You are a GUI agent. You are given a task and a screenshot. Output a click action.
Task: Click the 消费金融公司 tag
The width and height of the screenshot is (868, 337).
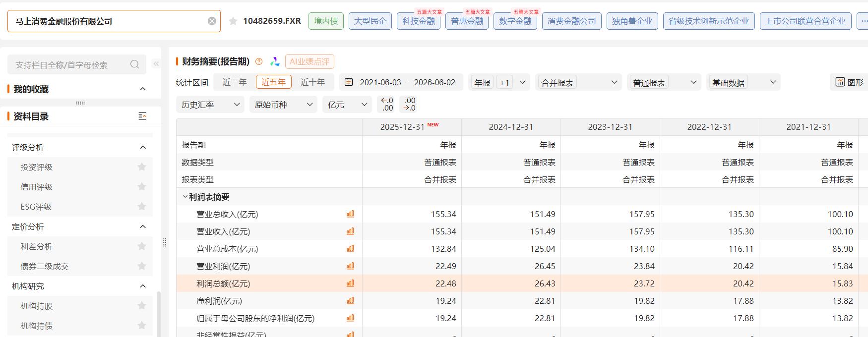(572, 21)
